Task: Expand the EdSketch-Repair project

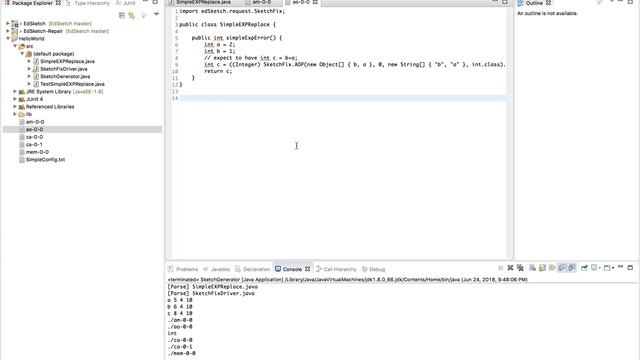Action: (7, 31)
